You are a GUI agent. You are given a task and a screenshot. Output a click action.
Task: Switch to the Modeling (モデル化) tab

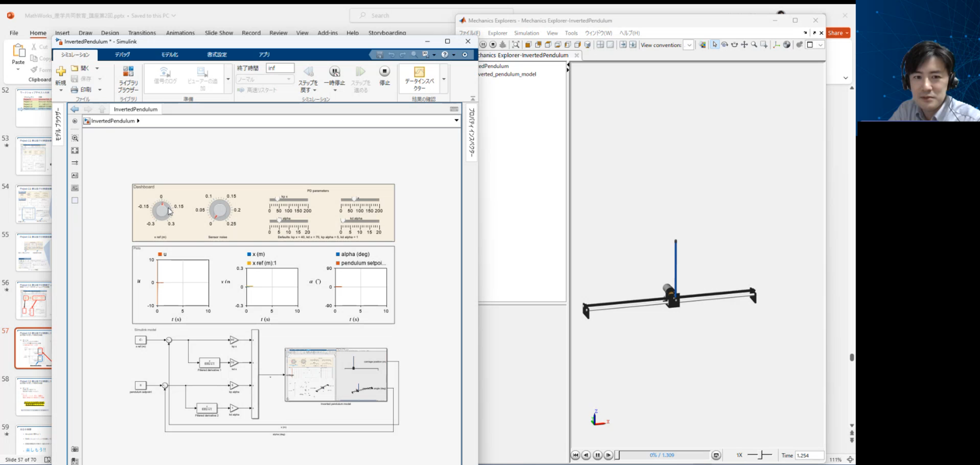coord(170,54)
